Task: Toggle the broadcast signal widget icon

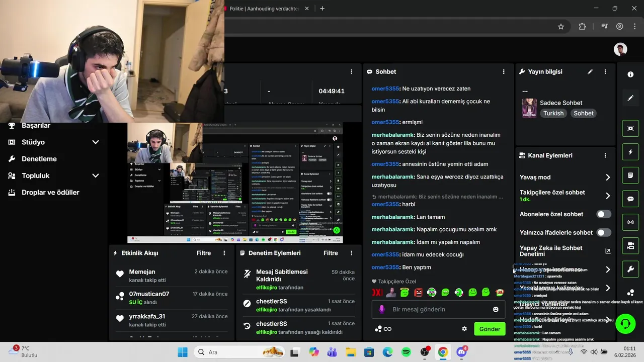Action: [630, 222]
